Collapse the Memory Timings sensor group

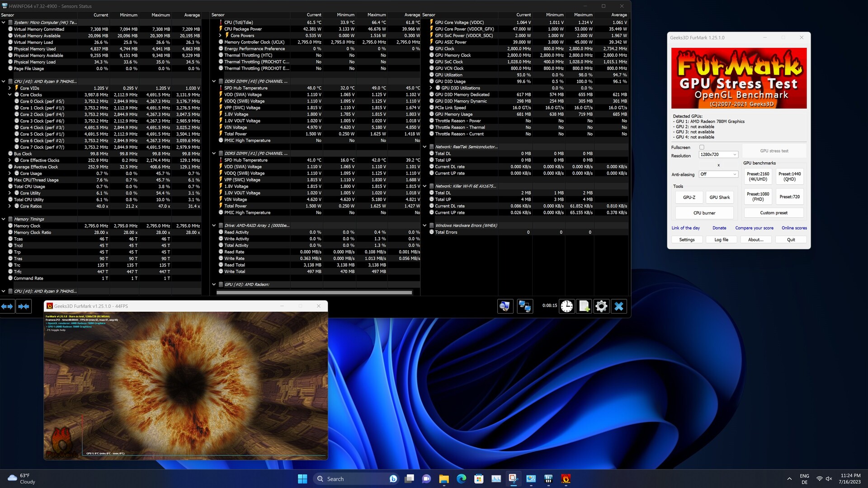pos(4,219)
